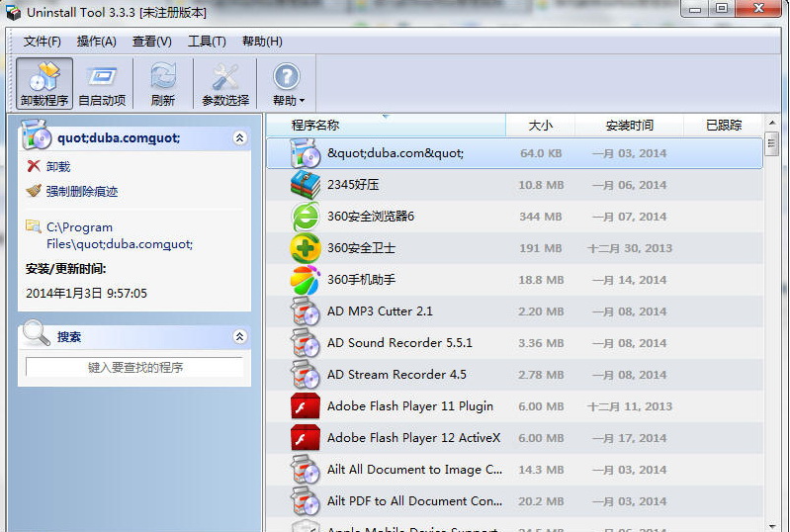This screenshot has width=790, height=532.
Task: Select AD Stream Recorder 4.5 icon
Action: (305, 375)
